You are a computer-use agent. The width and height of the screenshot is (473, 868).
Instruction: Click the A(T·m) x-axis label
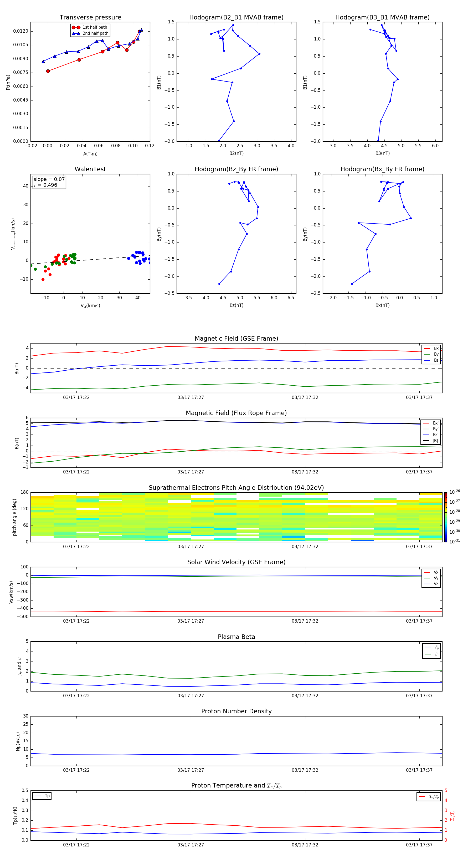point(90,154)
